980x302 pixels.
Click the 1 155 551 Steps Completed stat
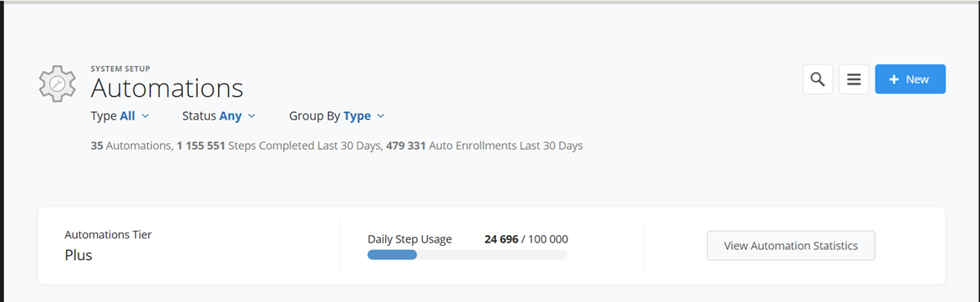[x=278, y=146]
